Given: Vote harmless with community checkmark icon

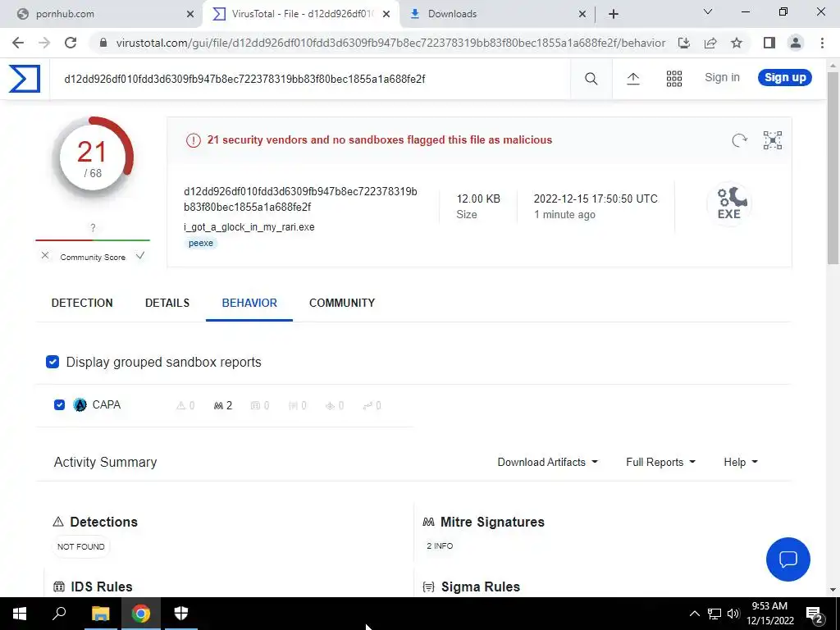Looking at the screenshot, I should tap(139, 256).
